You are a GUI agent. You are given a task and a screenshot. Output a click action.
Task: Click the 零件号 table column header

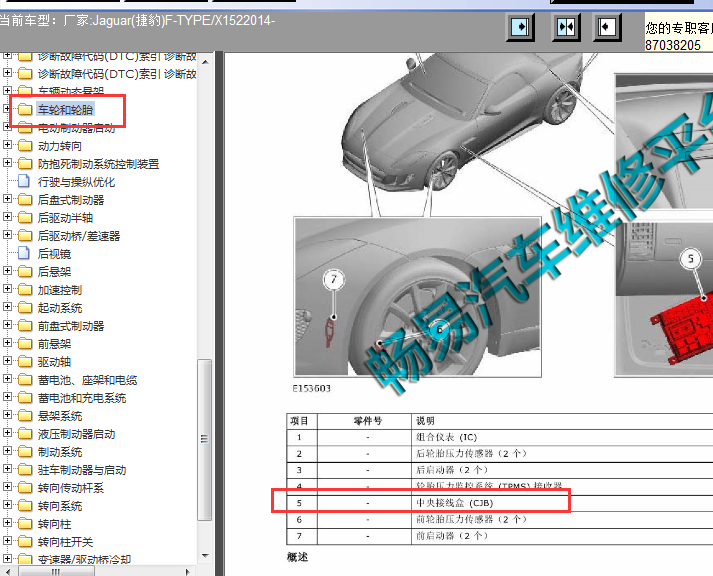(367, 421)
